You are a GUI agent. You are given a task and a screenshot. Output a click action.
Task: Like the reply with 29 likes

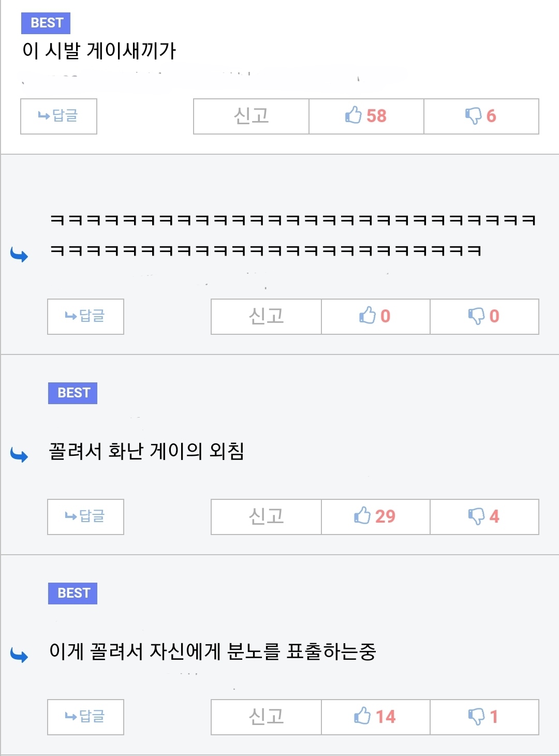(375, 516)
